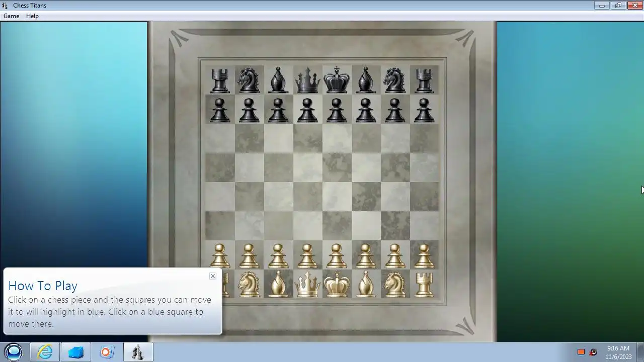Pick the white pawn on c2
Image resolution: width=644 pixels, height=362 pixels.
(x=278, y=255)
